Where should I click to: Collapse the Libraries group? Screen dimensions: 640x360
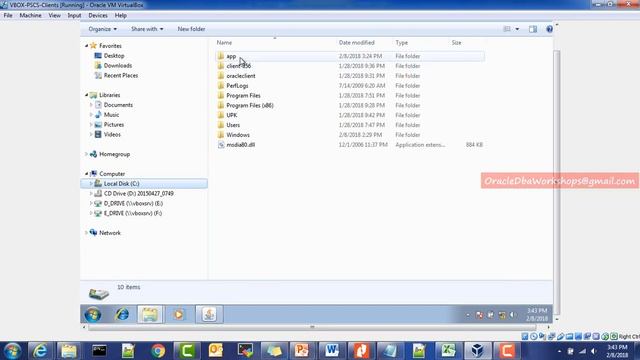87,95
